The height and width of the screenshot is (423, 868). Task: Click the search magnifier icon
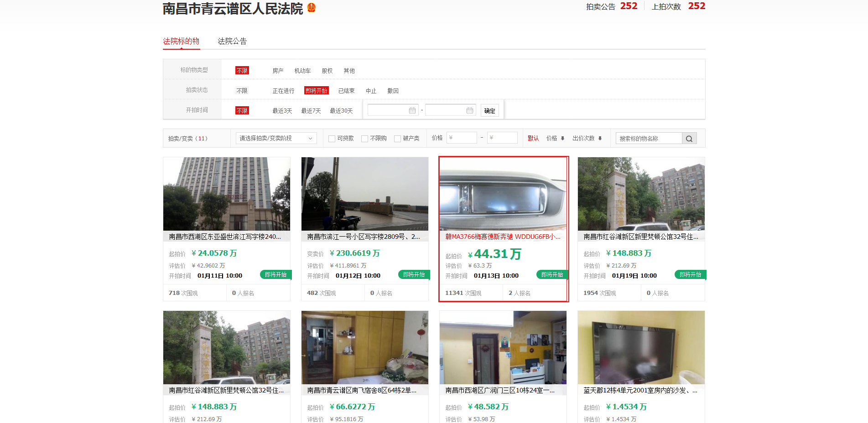[689, 139]
